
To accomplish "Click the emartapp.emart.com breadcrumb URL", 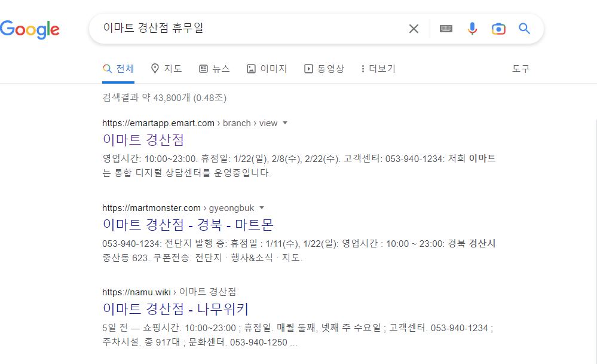I will (189, 123).
